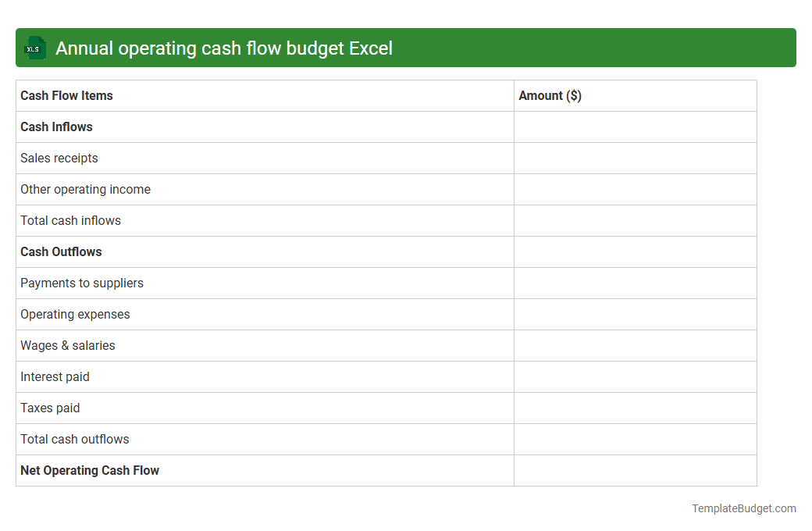Click the amount cell beside Sales receipts

click(635, 158)
